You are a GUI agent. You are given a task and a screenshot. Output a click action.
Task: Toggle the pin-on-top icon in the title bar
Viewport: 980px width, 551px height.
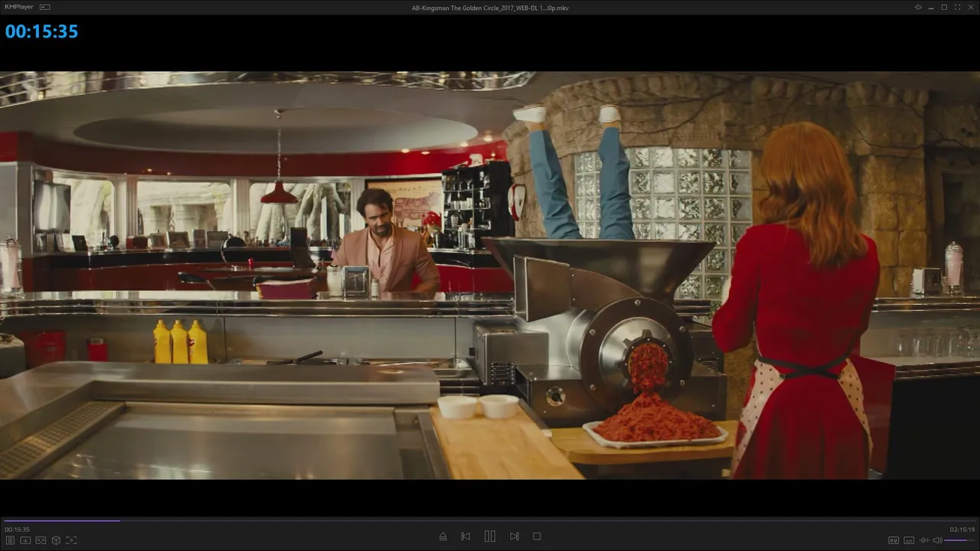click(917, 8)
